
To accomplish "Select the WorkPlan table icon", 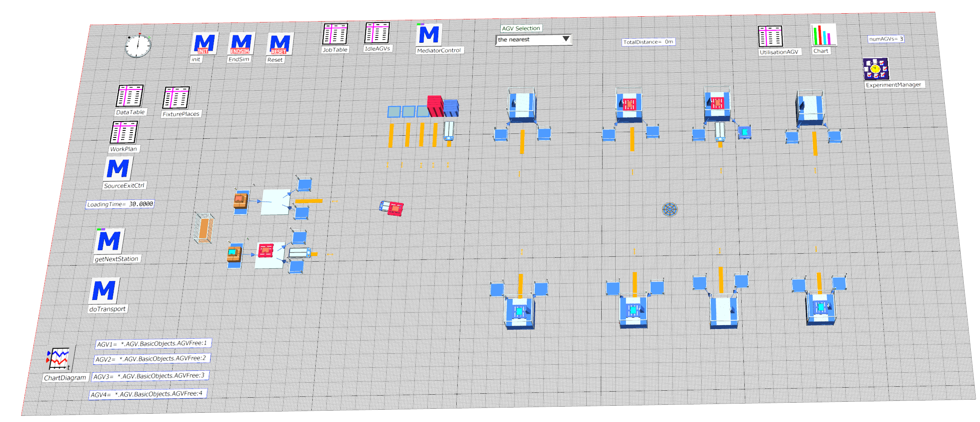I will 124,133.
